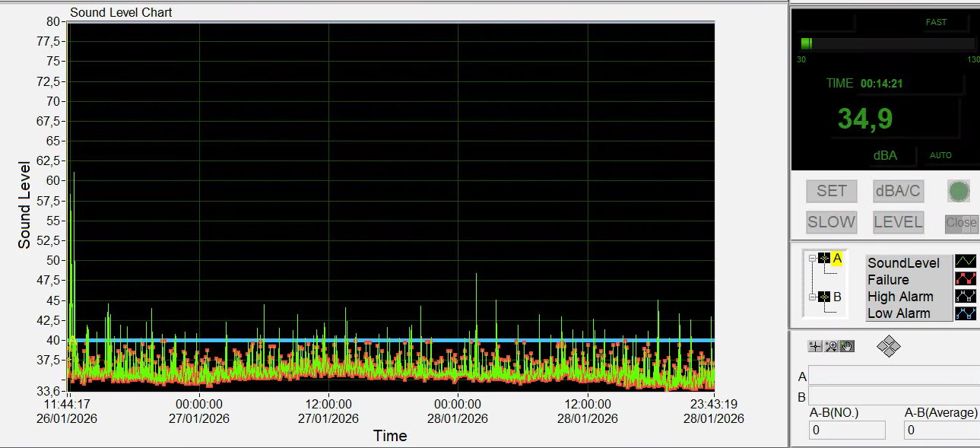Collapse the cursor A tree node
The image size is (980, 448).
[812, 259]
